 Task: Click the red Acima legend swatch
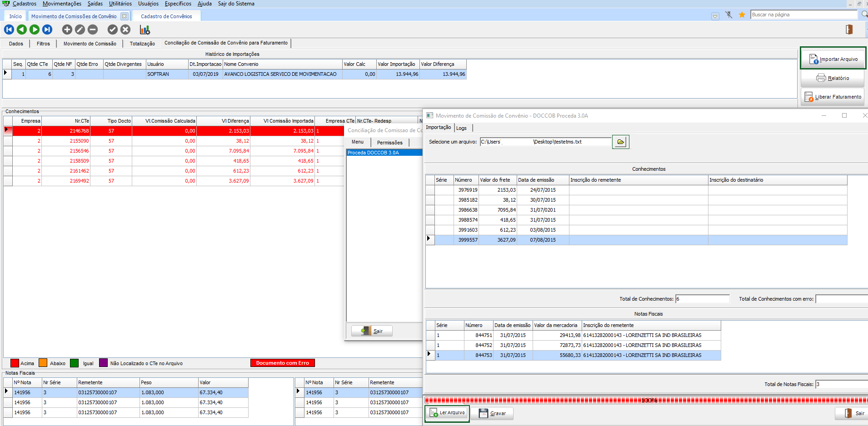(15, 363)
